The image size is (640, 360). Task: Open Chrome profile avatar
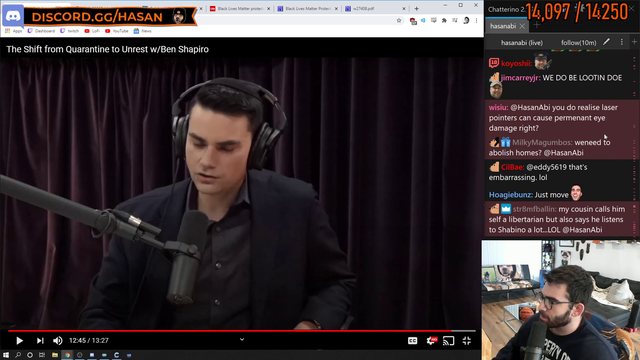pyautogui.click(x=466, y=20)
